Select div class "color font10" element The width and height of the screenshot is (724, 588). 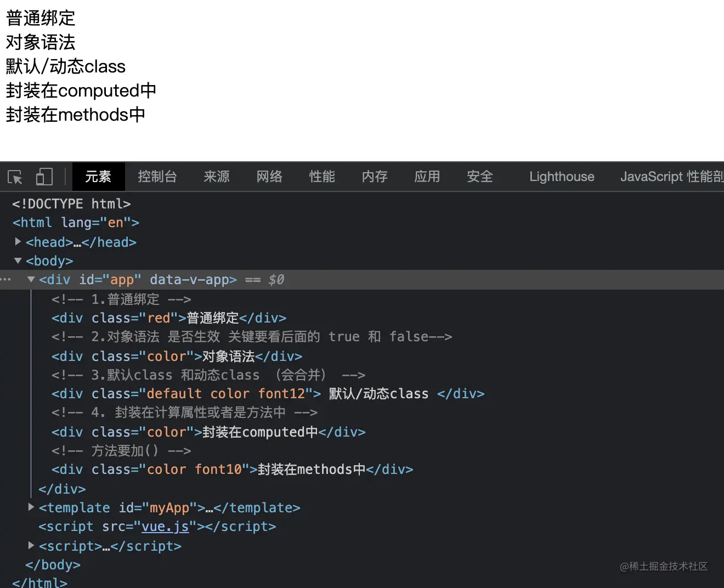pyautogui.click(x=232, y=470)
